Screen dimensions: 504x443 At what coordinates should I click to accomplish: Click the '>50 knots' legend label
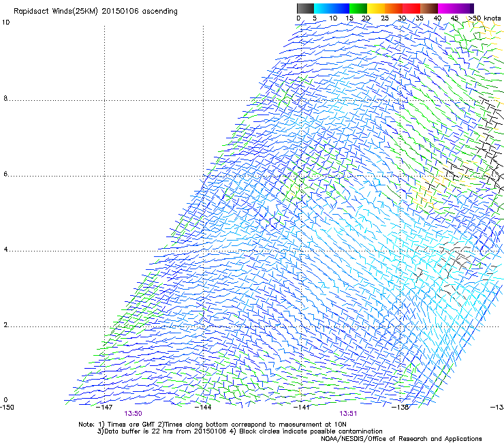(485, 18)
